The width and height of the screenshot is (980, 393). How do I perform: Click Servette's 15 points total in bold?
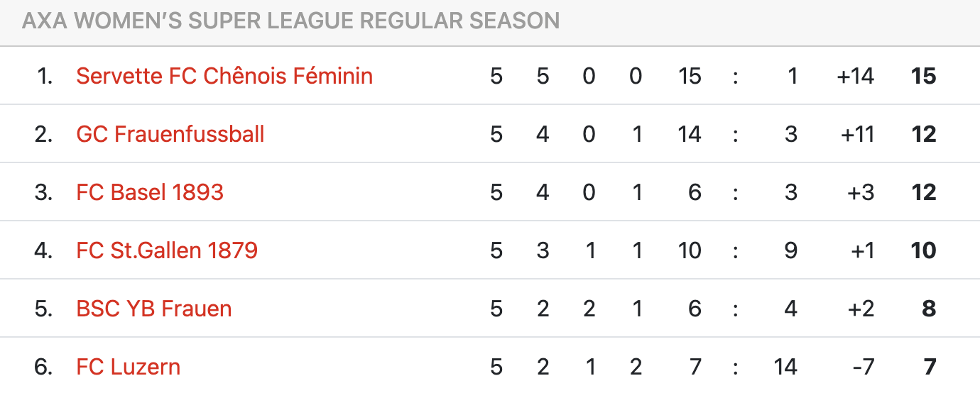tap(923, 76)
